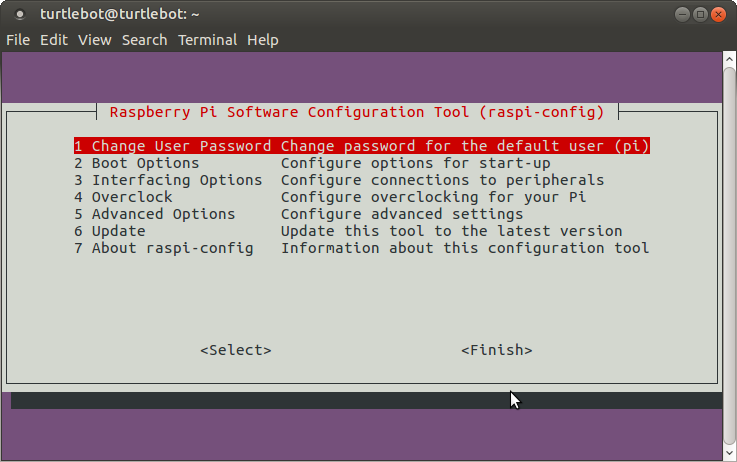Click the window menu icon in title bar
The height and width of the screenshot is (462, 737).
pos(21,14)
